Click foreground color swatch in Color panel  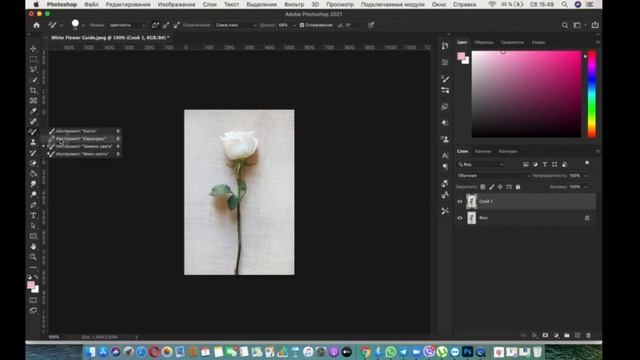[x=461, y=56]
